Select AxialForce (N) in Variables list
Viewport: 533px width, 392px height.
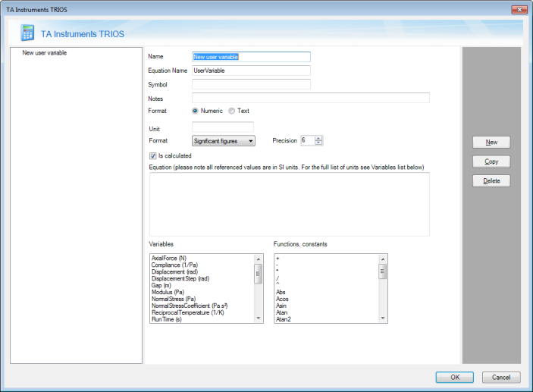point(169,258)
